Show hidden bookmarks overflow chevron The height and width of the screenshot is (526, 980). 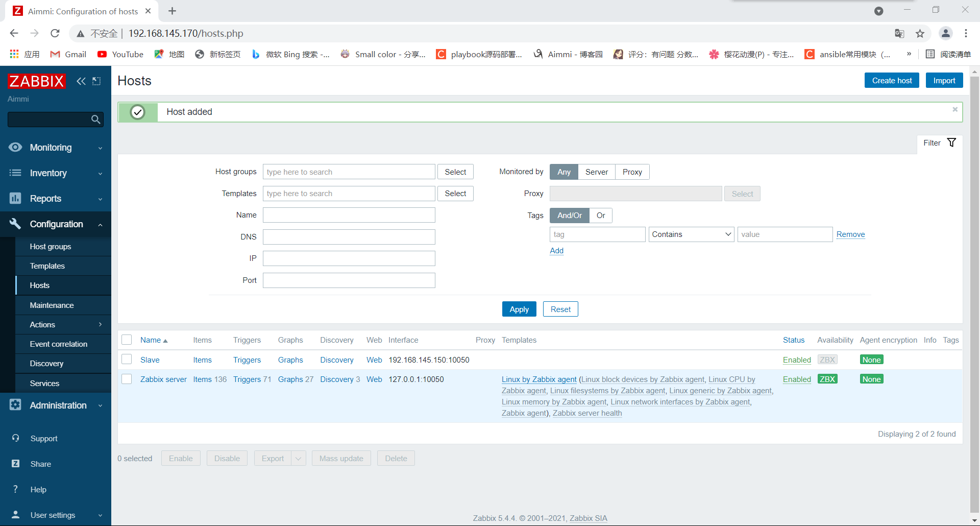pos(909,54)
